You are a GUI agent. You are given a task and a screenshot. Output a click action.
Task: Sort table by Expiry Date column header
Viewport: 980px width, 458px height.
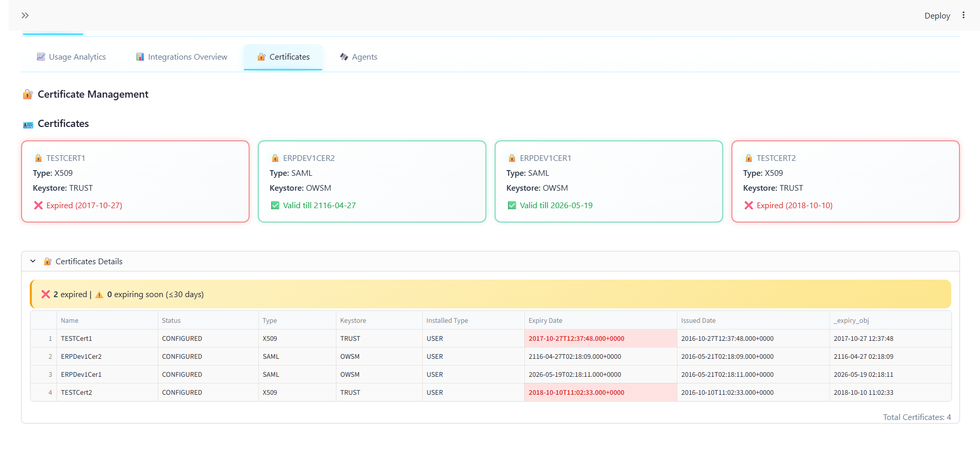(545, 320)
